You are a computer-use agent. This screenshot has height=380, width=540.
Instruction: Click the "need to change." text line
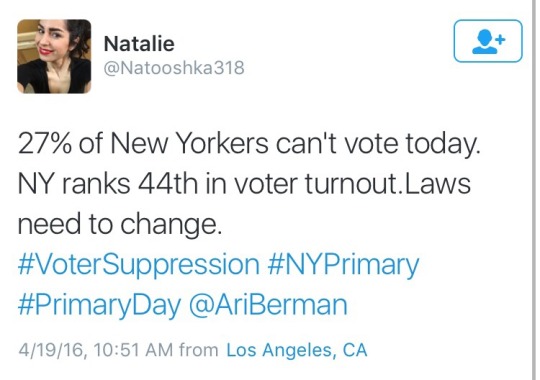(x=118, y=225)
